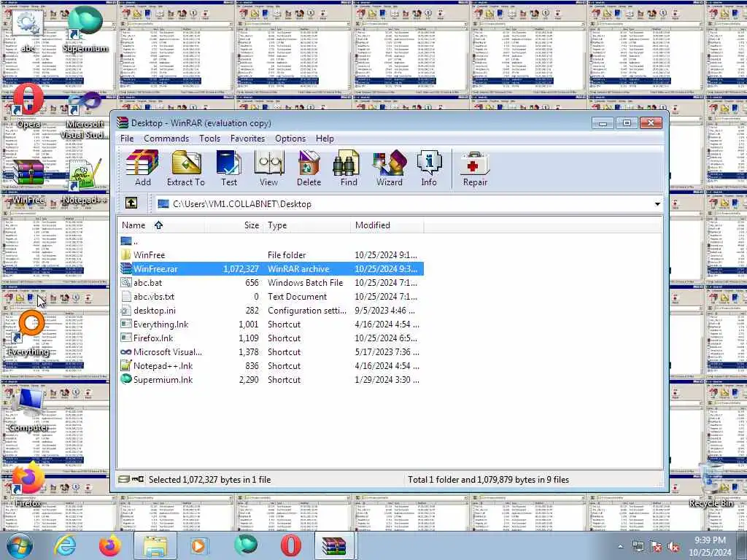Image resolution: width=747 pixels, height=560 pixels.
Task: Click the Add toolbar icon
Action: 142,168
